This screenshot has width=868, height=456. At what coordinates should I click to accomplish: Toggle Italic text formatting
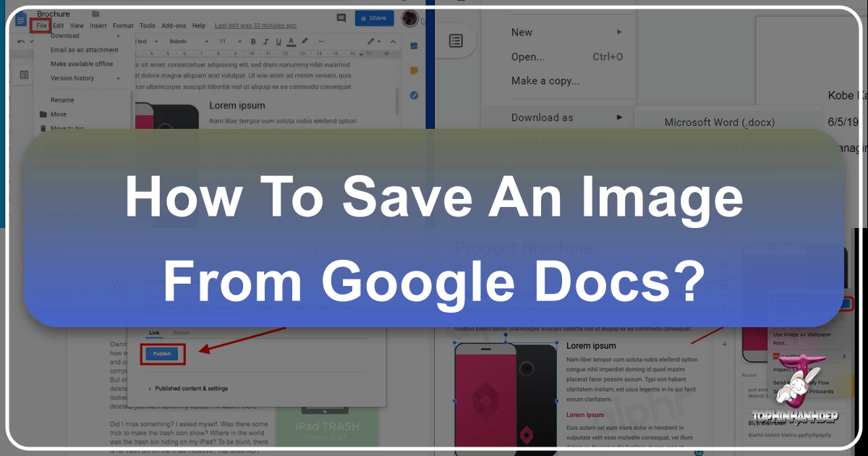click(265, 42)
